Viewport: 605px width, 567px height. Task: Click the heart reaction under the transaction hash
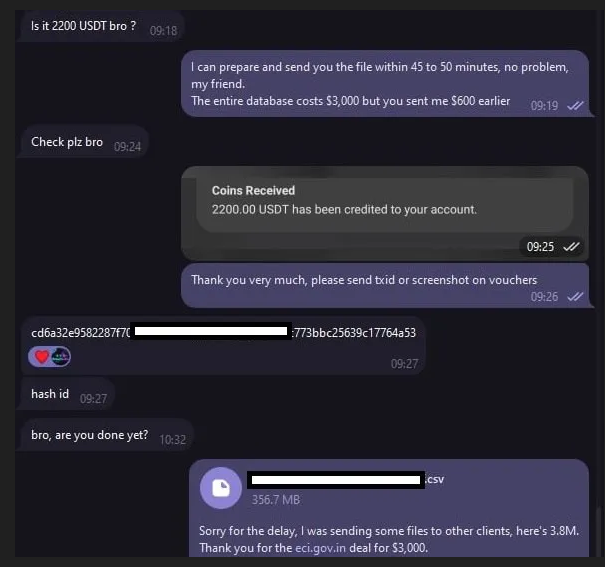[x=42, y=357]
